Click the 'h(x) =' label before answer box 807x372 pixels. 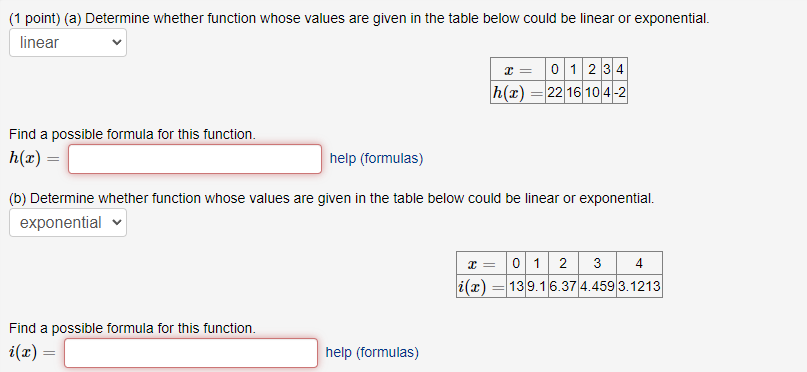coord(34,159)
